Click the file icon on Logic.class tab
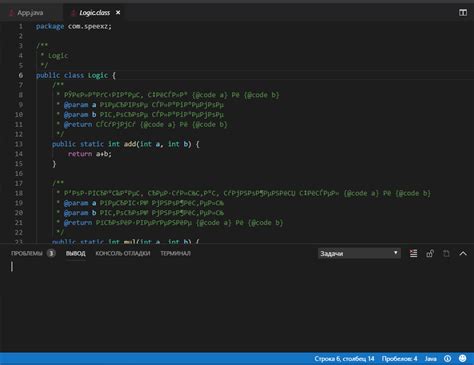This screenshot has height=365, width=474. point(73,13)
